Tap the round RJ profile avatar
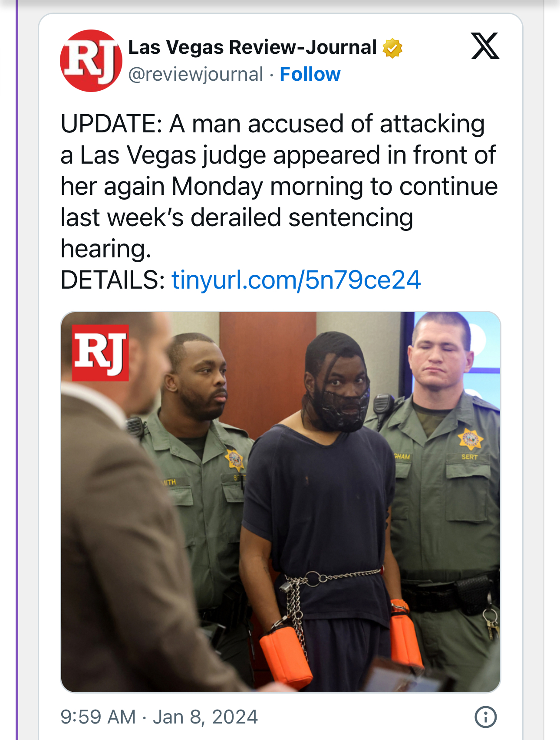 (x=91, y=61)
